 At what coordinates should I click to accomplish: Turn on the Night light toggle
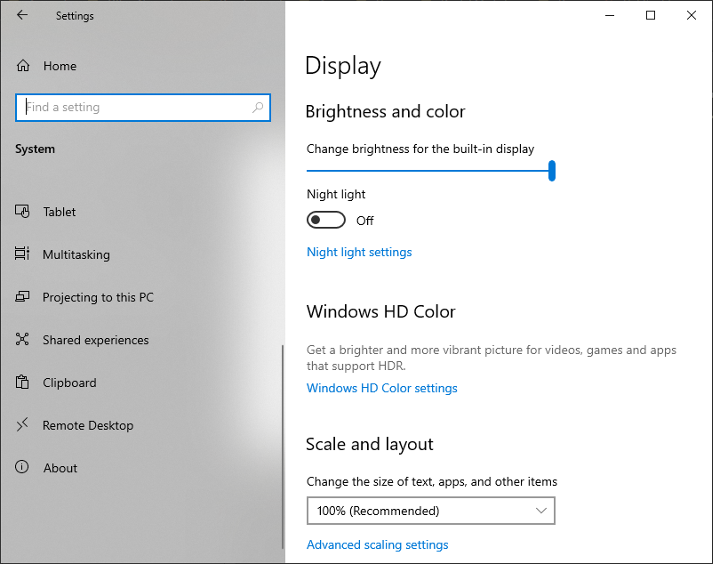(326, 221)
